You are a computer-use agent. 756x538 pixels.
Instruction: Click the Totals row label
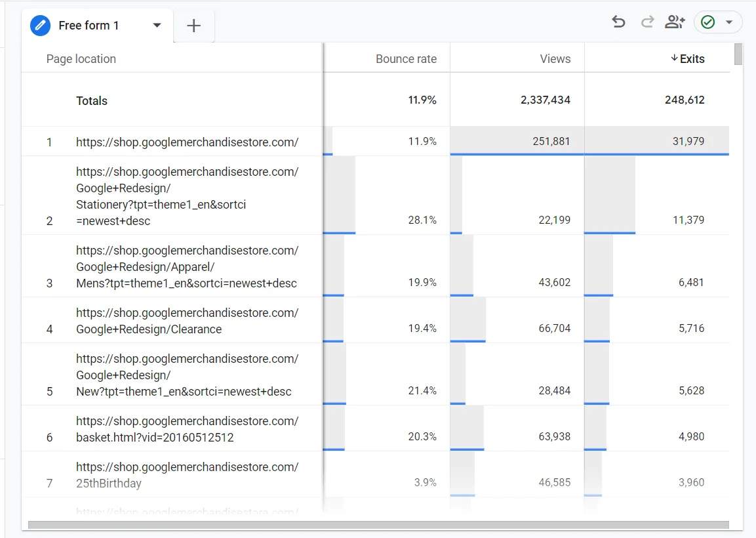(92, 101)
